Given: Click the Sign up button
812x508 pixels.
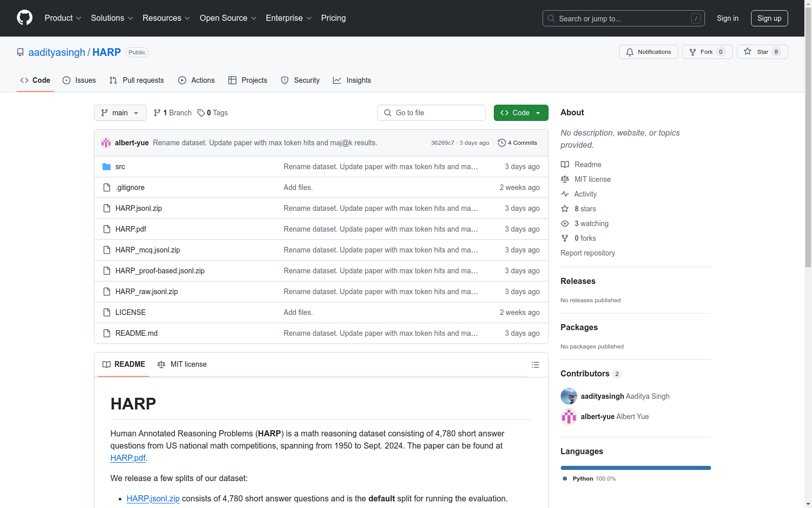Looking at the screenshot, I should point(769,18).
